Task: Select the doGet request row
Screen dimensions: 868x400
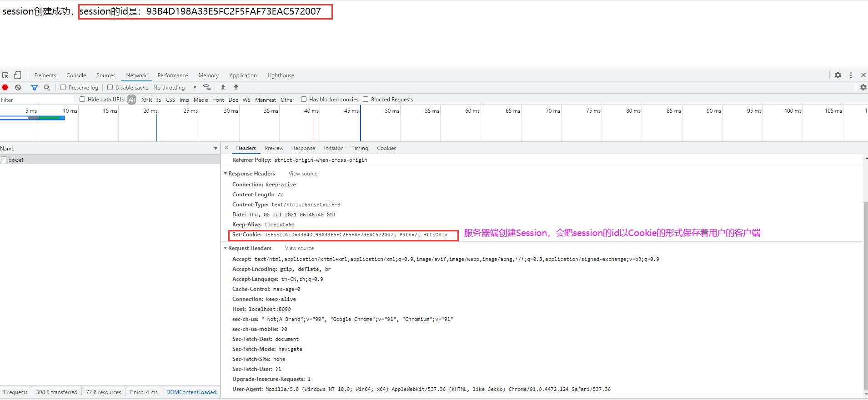Action: [x=110, y=160]
